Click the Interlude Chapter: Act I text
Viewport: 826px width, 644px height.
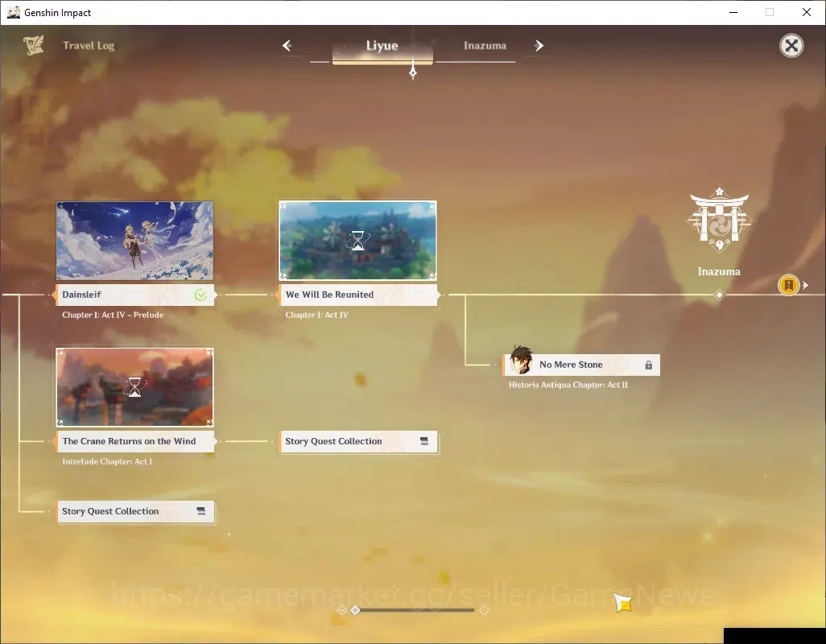[x=107, y=461]
